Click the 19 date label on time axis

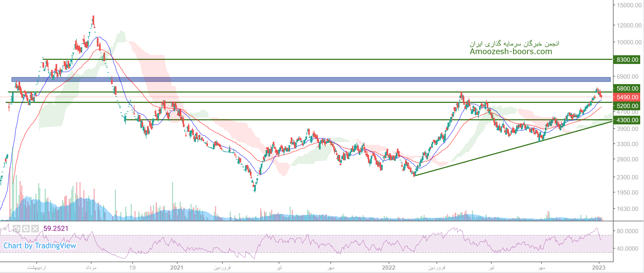132,268
